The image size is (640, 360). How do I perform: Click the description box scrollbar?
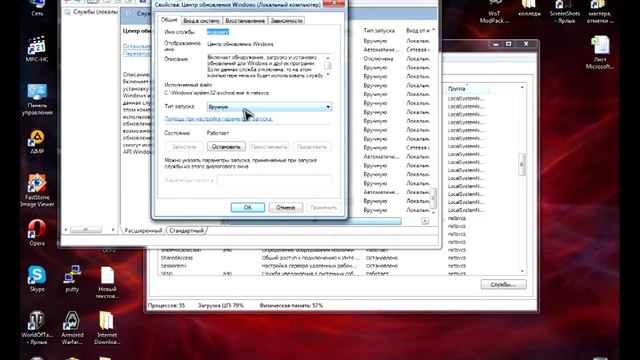pyautogui.click(x=328, y=66)
